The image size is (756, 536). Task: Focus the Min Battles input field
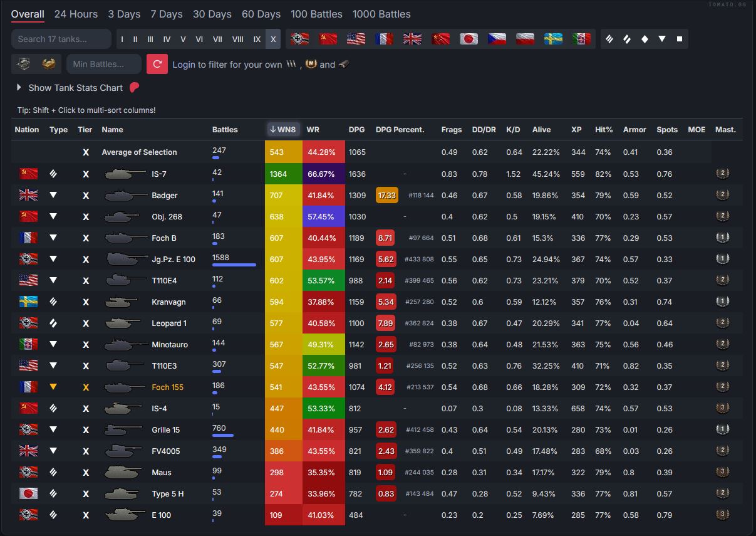pyautogui.click(x=104, y=64)
